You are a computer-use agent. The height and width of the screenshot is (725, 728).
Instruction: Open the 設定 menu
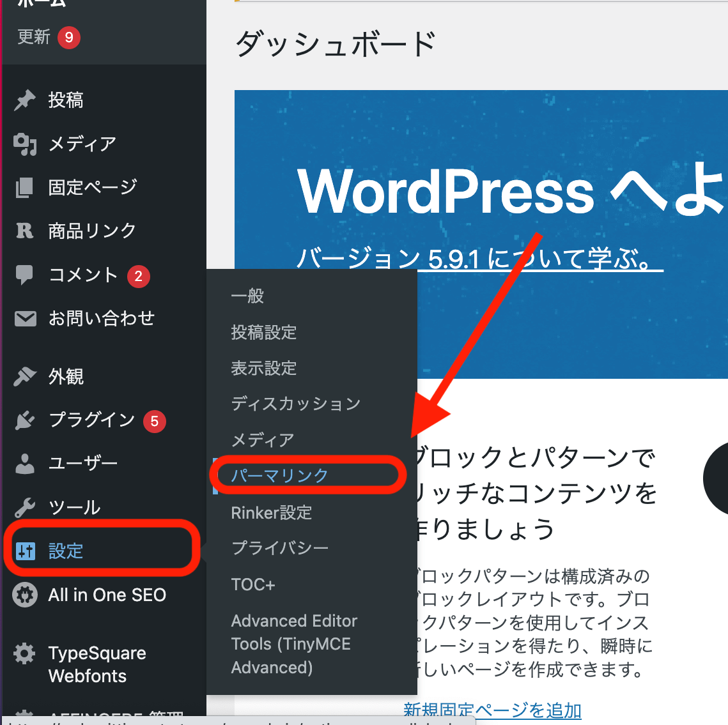click(x=65, y=551)
